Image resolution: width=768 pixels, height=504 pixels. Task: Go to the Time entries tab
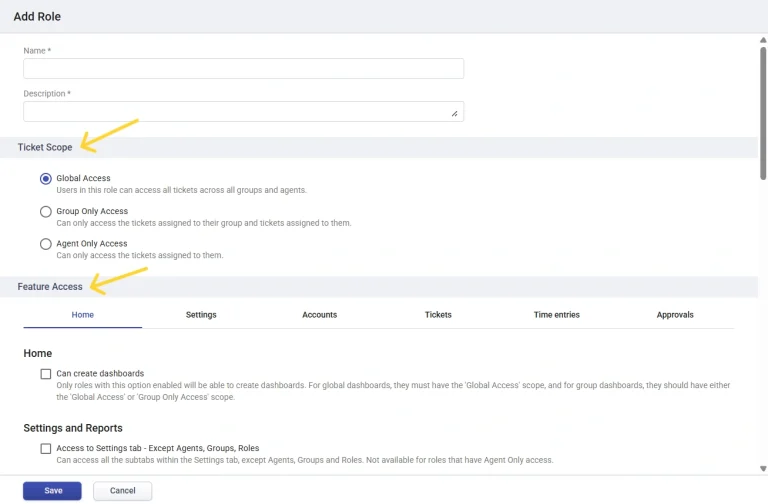click(x=556, y=314)
